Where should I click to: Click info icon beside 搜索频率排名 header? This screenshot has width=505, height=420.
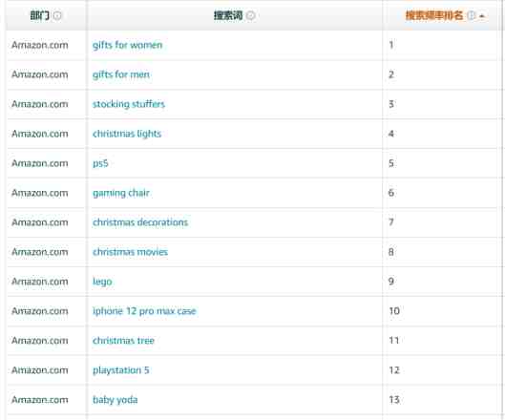tap(472, 15)
